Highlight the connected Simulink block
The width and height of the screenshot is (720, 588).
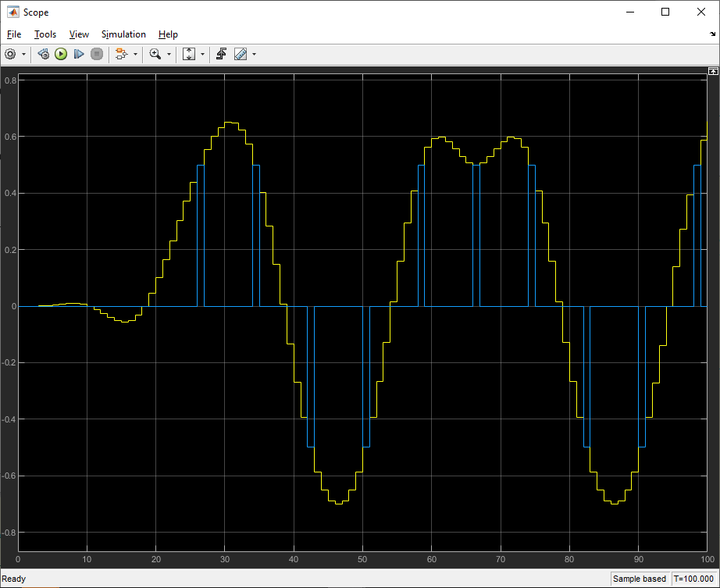coord(43,54)
